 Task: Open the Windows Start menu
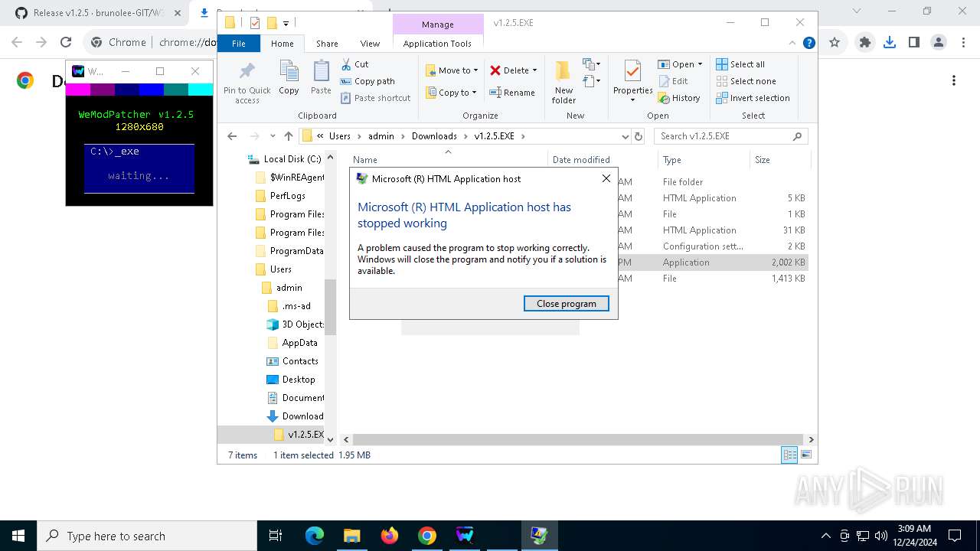click(18, 536)
